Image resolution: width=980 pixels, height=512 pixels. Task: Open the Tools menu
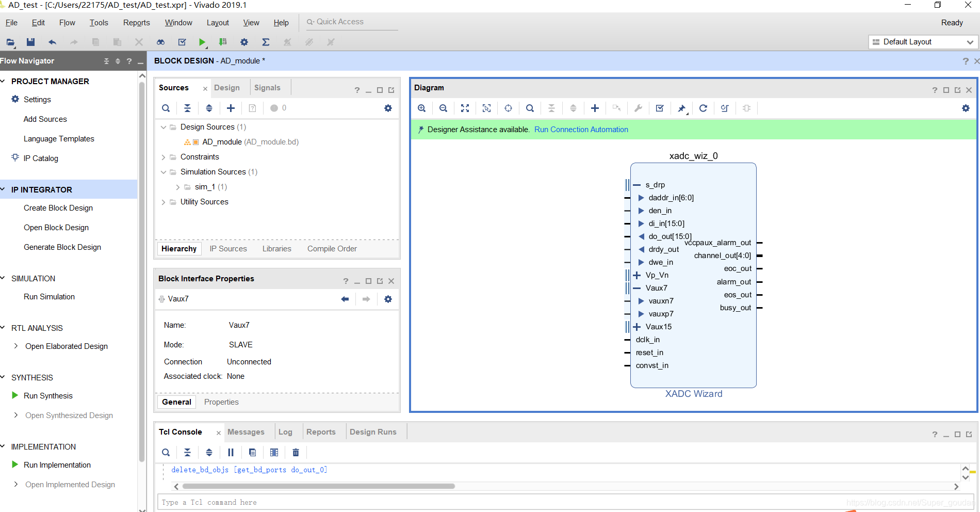click(x=99, y=23)
